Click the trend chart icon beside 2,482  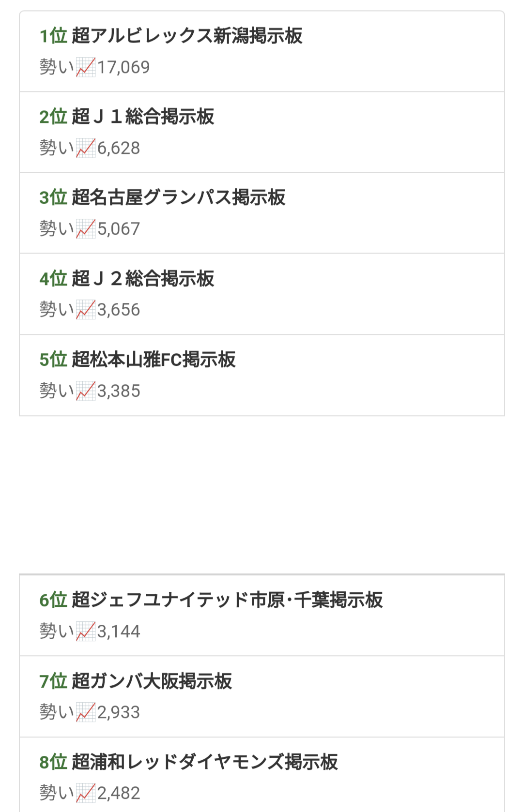(x=86, y=793)
